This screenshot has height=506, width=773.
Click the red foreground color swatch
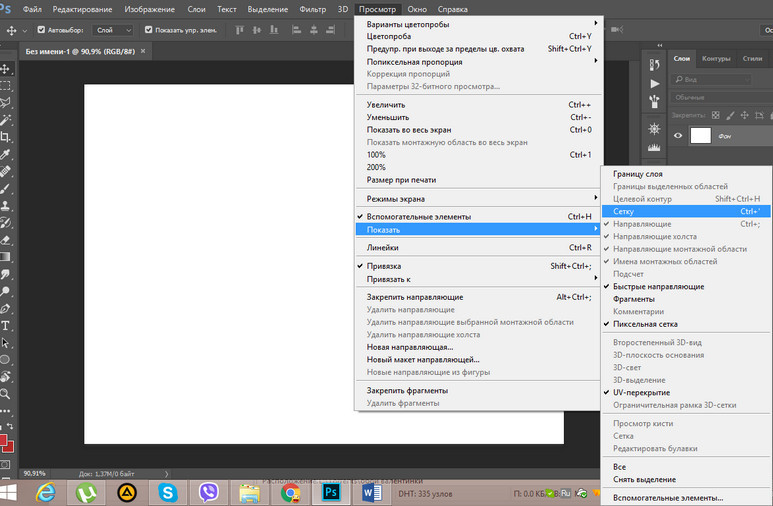(x=2, y=440)
